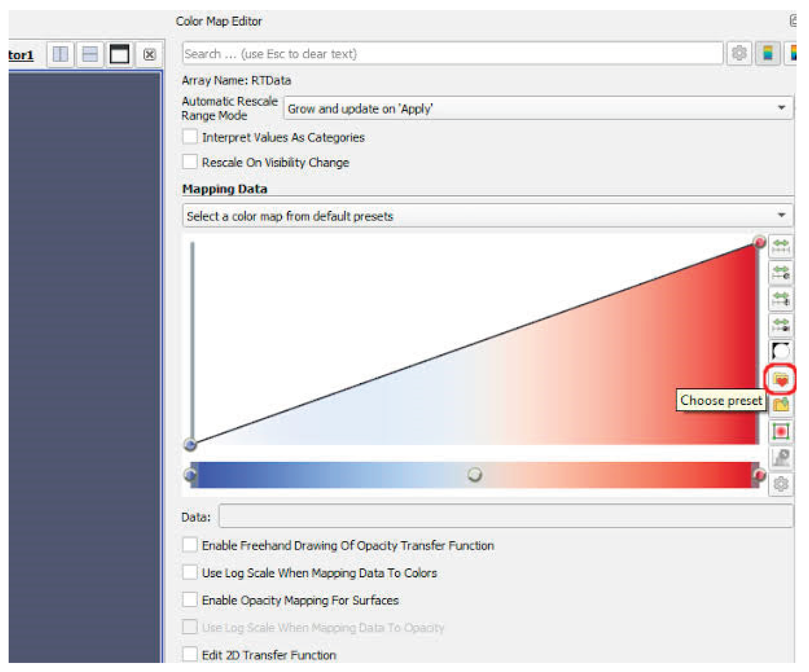Click Rescale to custom range icon
The height and width of the screenshot is (672, 809).
[780, 273]
